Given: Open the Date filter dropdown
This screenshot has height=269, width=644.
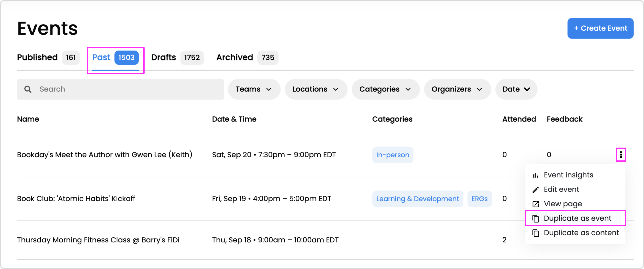Looking at the screenshot, I should (x=516, y=89).
